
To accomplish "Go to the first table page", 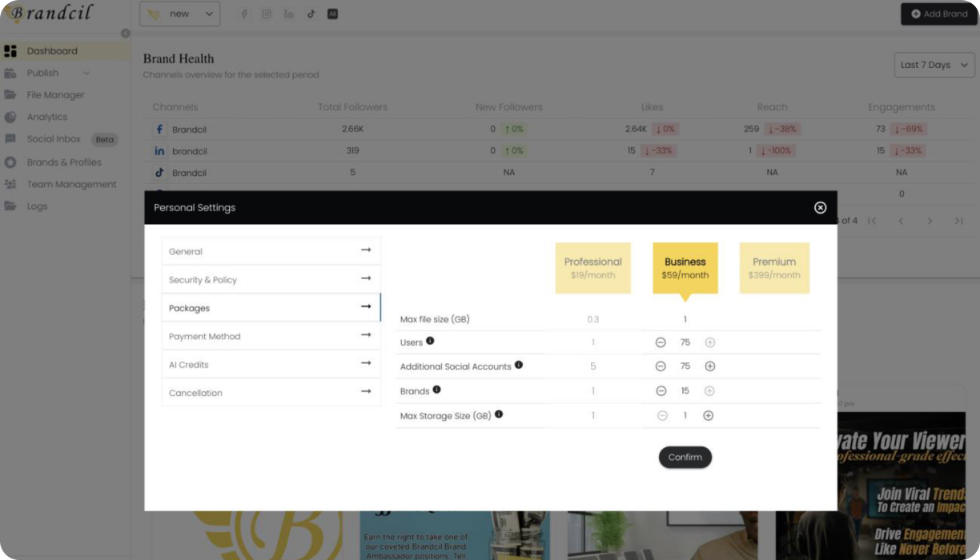I will [x=872, y=221].
